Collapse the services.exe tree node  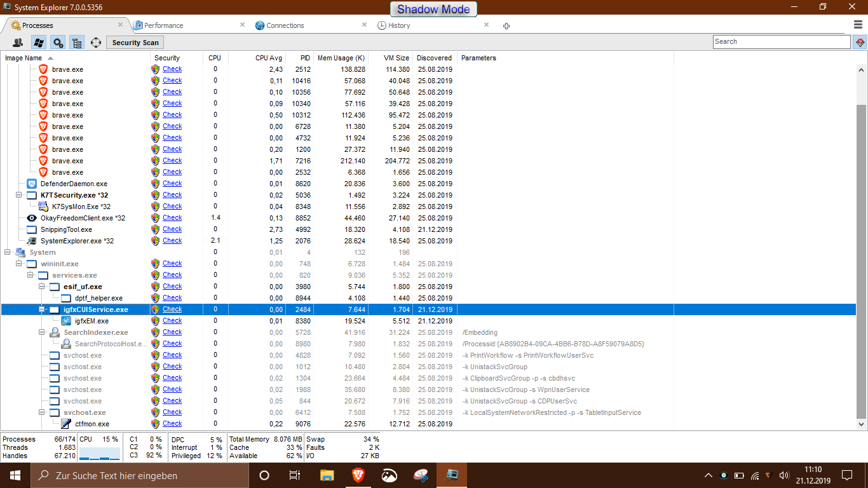[31, 275]
